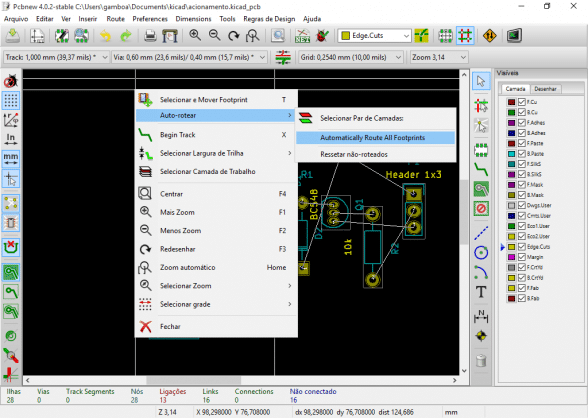Choose Begin Track from context menu

[x=216, y=135]
